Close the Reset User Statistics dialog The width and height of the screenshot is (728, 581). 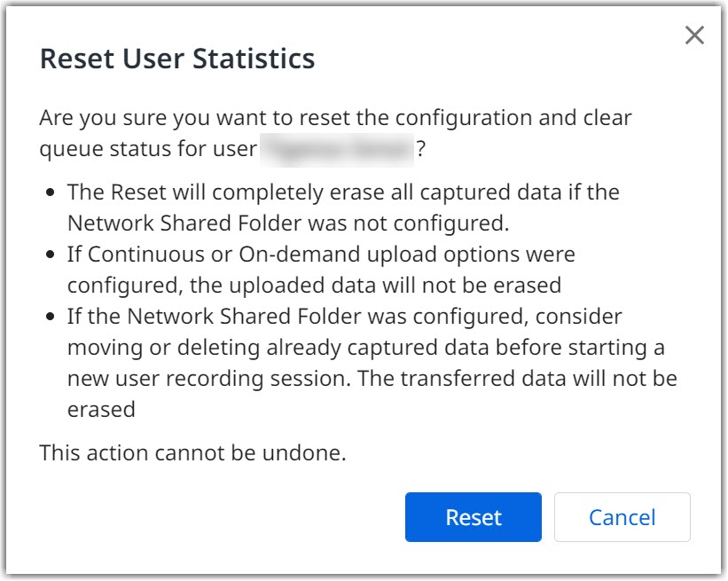pos(694,35)
